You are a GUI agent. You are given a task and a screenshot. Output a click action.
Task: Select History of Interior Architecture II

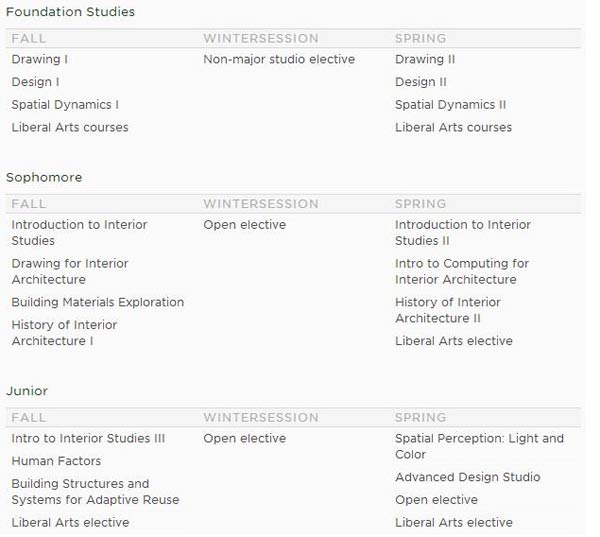point(448,310)
